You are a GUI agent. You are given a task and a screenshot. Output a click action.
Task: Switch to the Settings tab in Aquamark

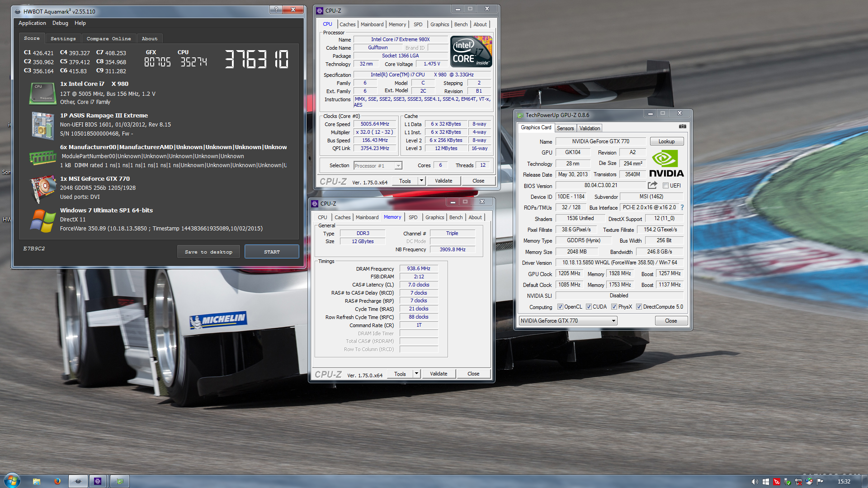pyautogui.click(x=63, y=39)
